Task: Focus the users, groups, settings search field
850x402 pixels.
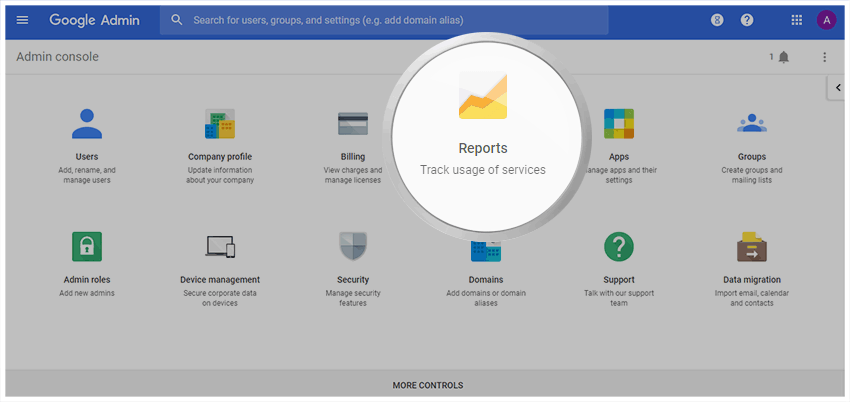Action: click(x=384, y=20)
